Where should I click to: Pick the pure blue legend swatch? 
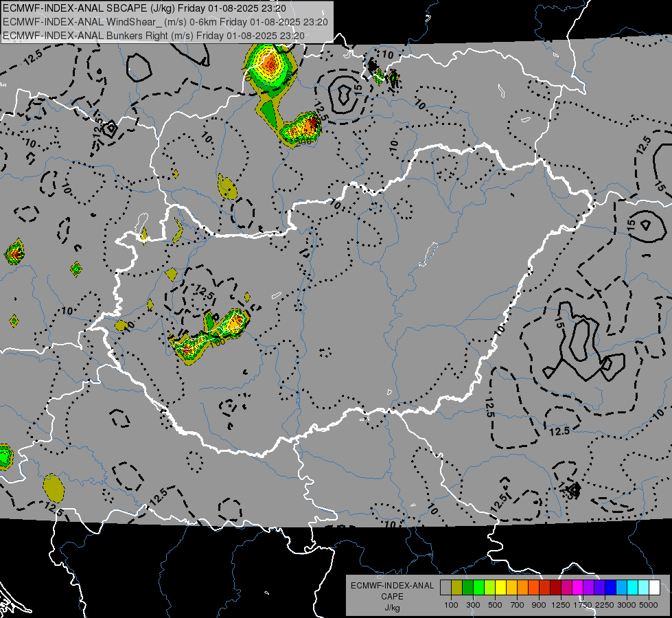click(611, 588)
